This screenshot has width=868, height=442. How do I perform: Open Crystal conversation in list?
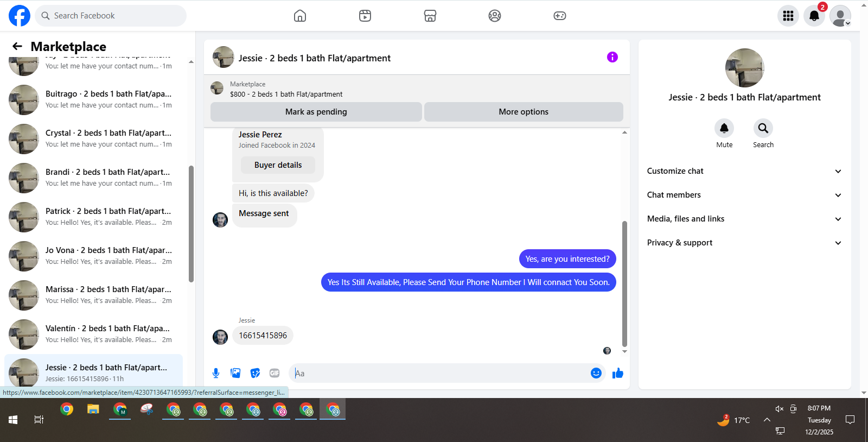click(93, 138)
